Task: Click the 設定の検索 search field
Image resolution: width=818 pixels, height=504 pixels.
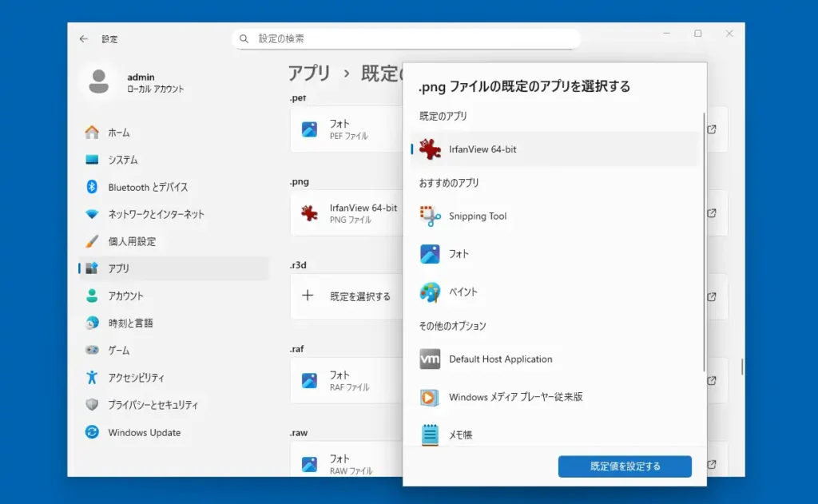Action: coord(407,38)
